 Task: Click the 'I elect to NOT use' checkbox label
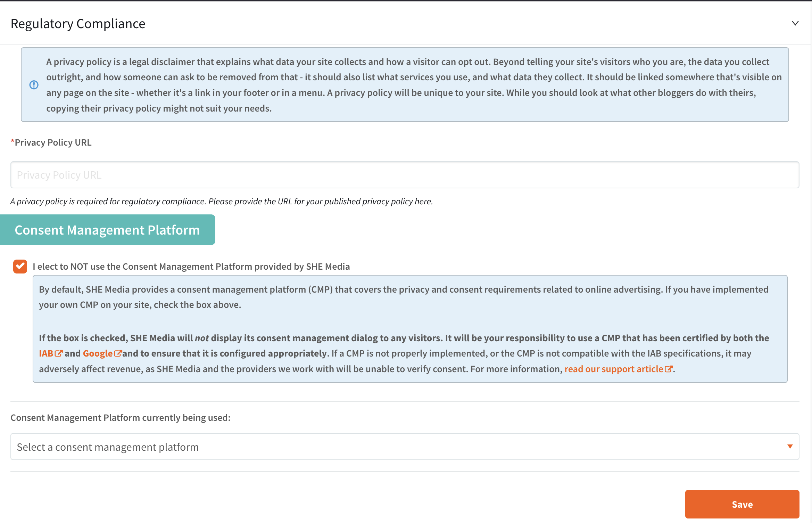pos(191,267)
